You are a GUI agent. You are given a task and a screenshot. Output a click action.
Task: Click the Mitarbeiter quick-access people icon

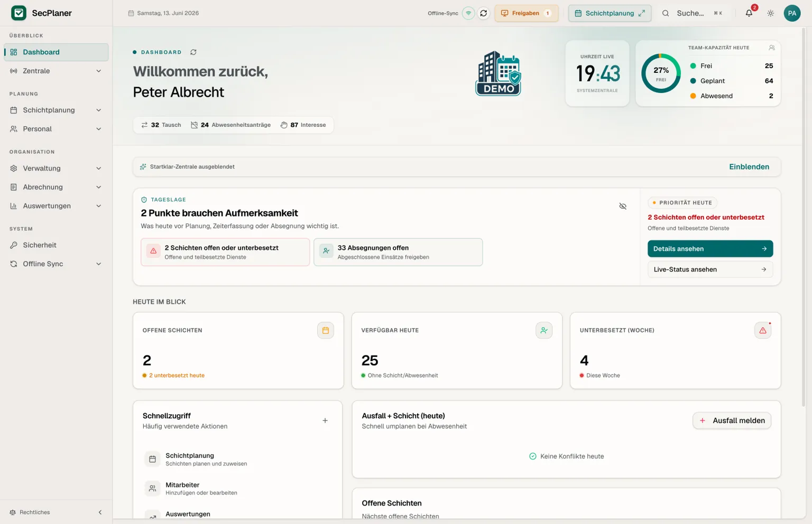[x=152, y=488]
